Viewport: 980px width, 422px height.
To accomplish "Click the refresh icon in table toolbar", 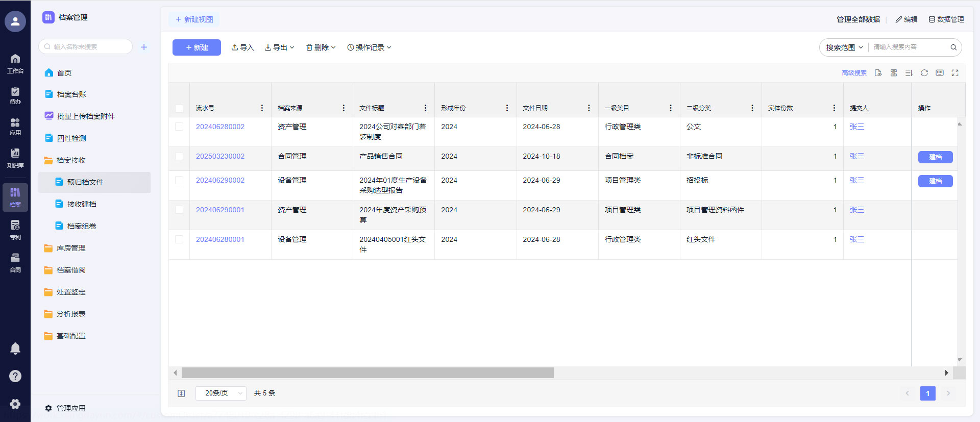I will (x=924, y=73).
